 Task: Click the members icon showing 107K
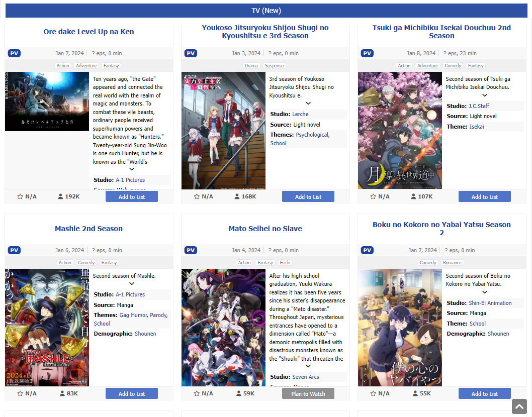pos(413,196)
